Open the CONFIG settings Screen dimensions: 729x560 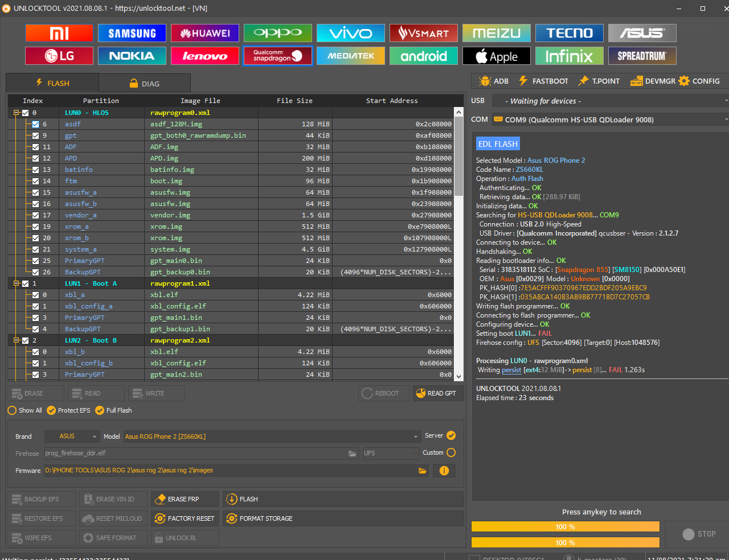(x=699, y=81)
